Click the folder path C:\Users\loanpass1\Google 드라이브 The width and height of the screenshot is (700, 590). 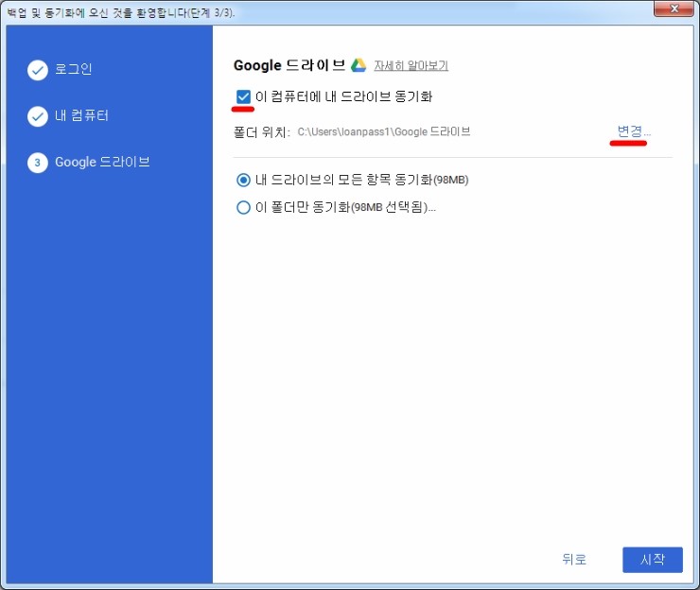[383, 131]
